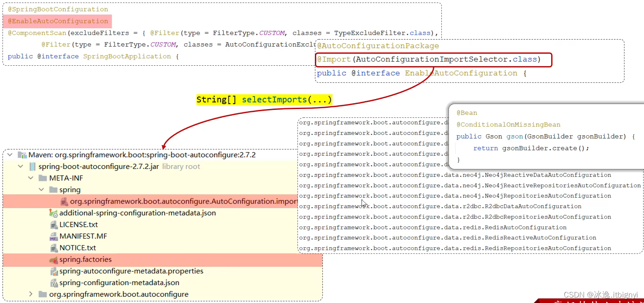Click the folder icon beside the spring directory
This screenshot has width=644, height=303.
click(53, 190)
